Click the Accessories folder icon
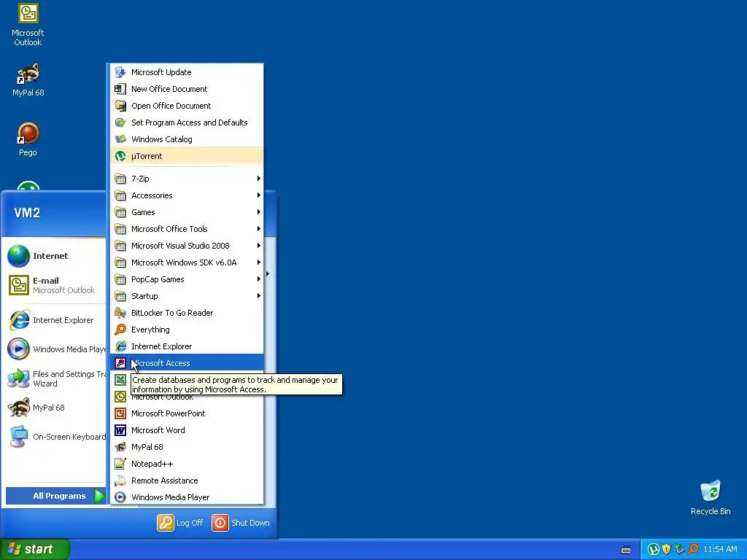This screenshot has height=560, width=747. (x=120, y=195)
